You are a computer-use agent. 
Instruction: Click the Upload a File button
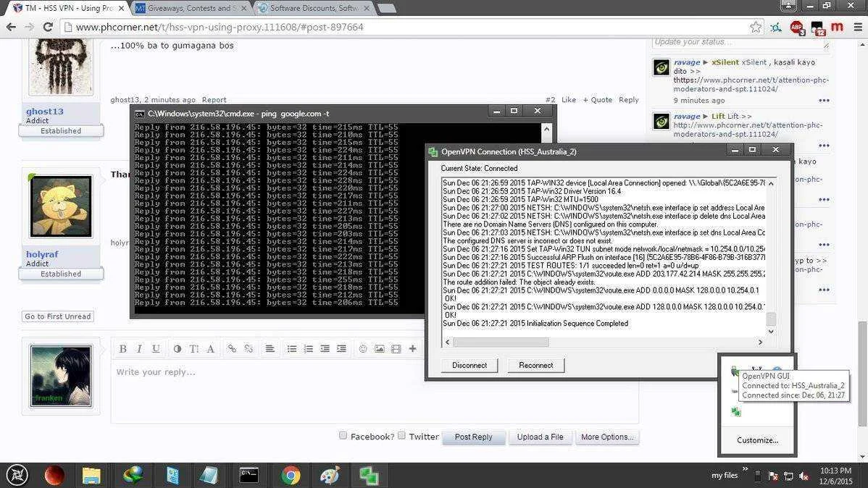(x=541, y=437)
